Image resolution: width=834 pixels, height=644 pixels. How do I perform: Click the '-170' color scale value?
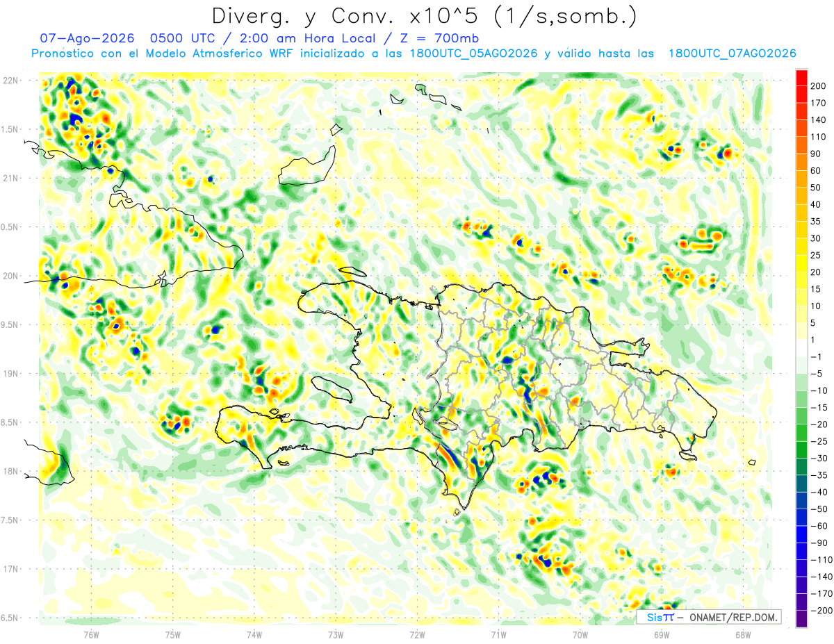[822, 594]
